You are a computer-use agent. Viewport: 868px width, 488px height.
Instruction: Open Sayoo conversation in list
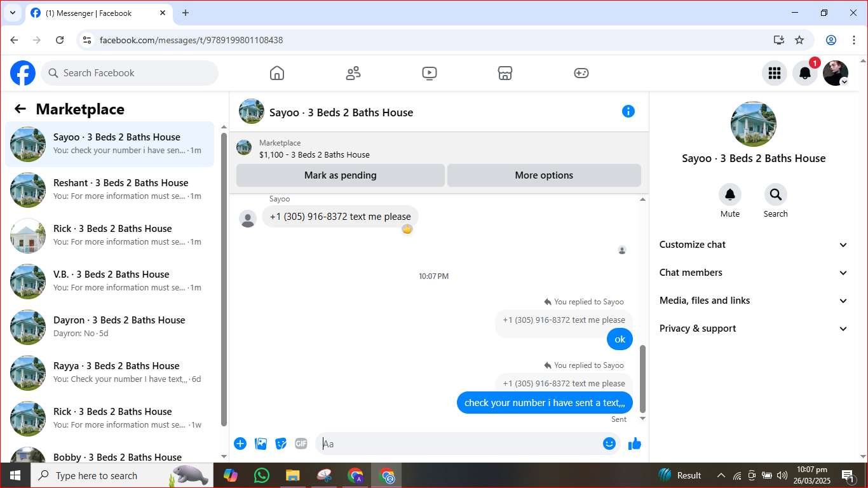[x=110, y=144]
